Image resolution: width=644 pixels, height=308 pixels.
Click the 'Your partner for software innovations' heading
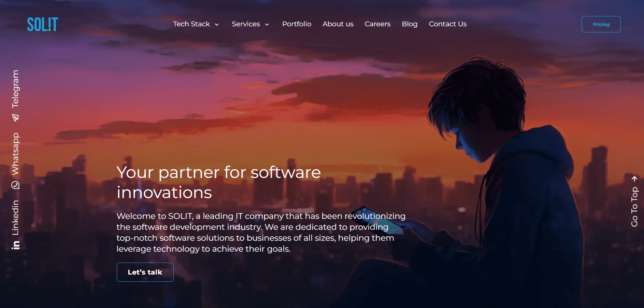[219, 182]
